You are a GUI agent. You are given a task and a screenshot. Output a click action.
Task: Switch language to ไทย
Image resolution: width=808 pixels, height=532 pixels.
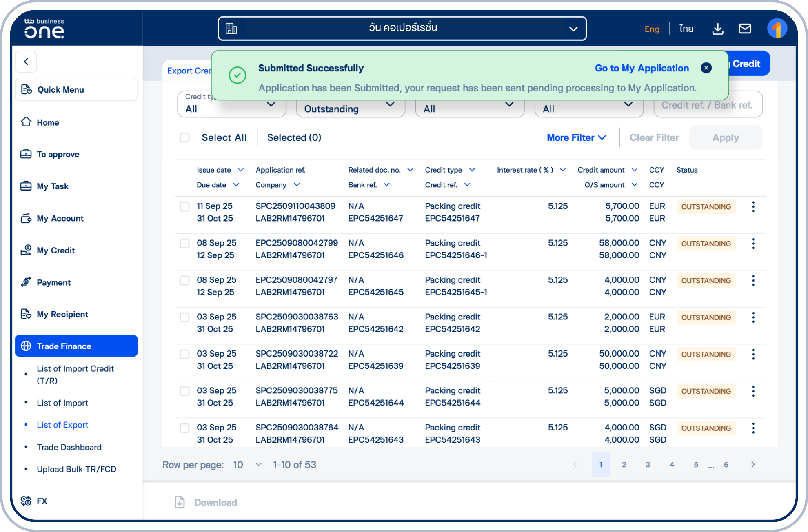tap(686, 29)
